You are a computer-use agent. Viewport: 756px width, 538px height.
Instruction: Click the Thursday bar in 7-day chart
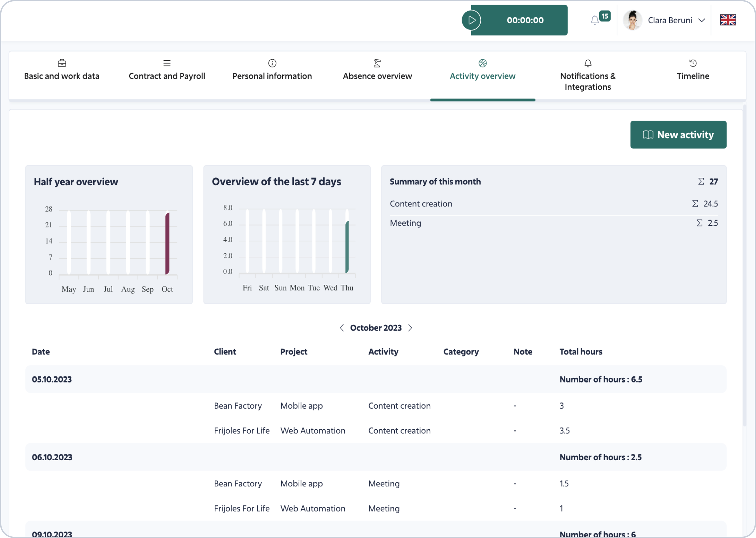click(347, 247)
